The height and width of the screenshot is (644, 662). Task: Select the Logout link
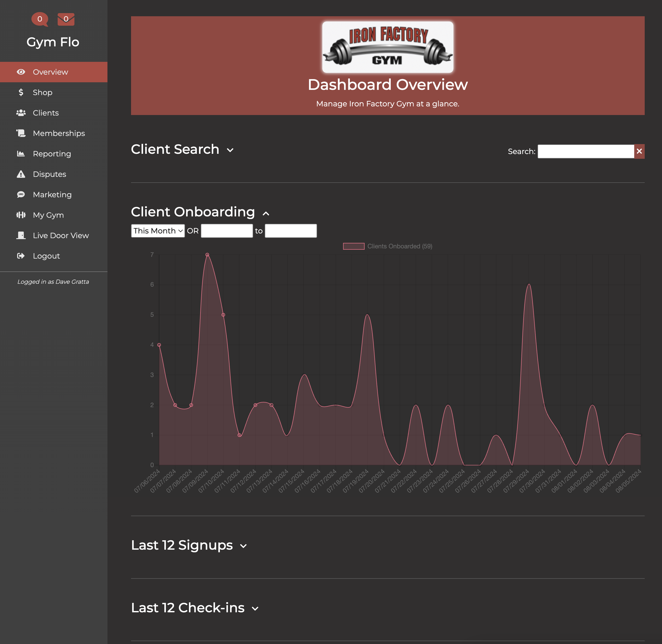coord(54,256)
